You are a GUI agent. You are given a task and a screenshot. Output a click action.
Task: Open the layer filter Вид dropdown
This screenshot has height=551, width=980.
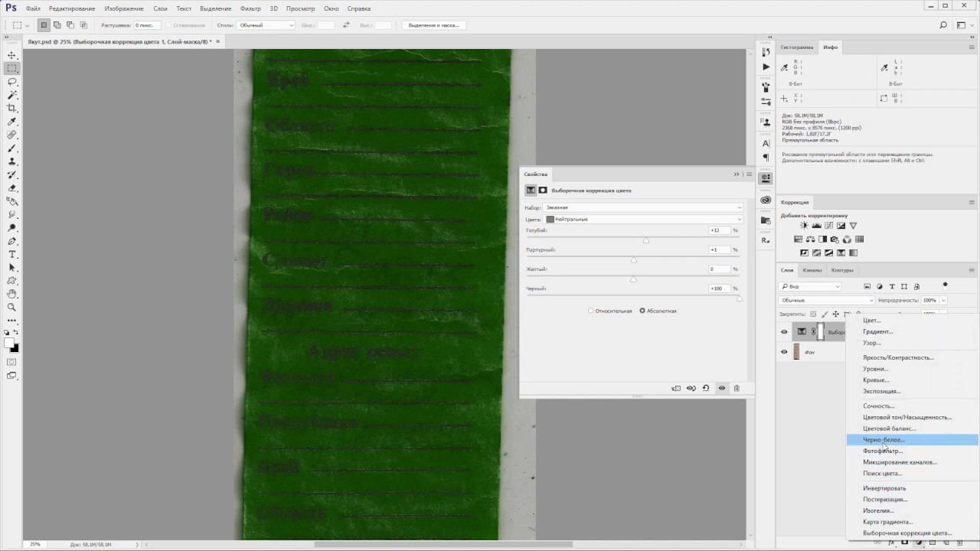[810, 286]
